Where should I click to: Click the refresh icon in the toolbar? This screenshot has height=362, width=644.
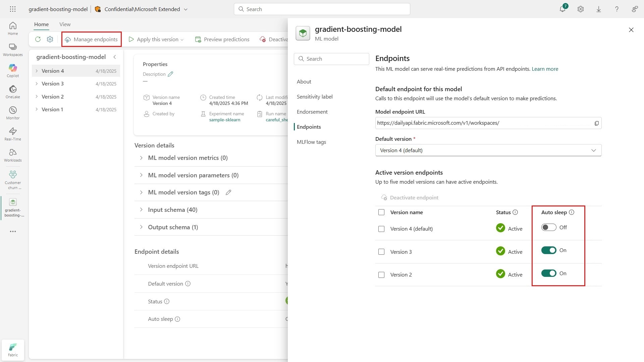[38, 39]
